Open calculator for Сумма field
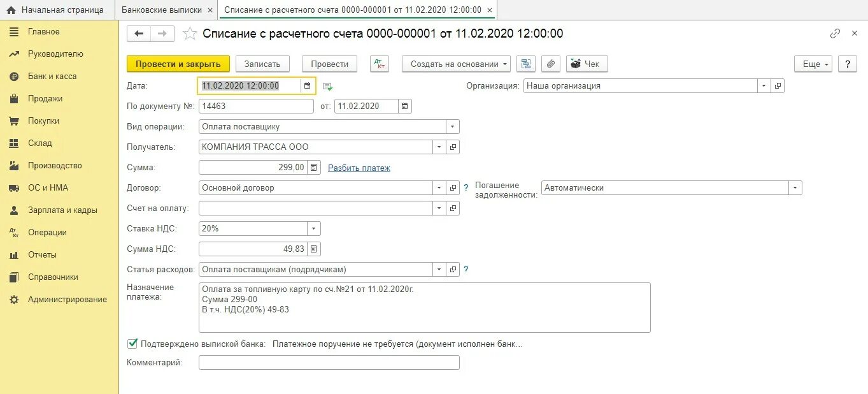 pos(313,167)
